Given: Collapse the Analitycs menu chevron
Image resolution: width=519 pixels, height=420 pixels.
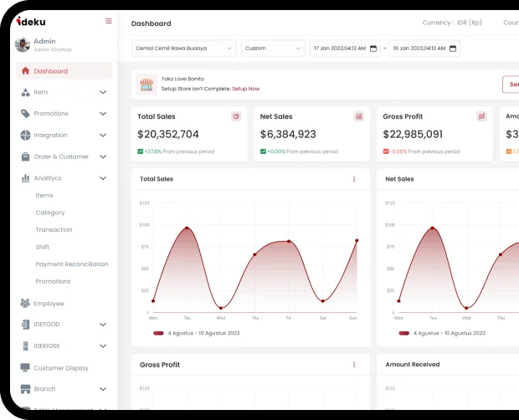Looking at the screenshot, I should click(103, 178).
